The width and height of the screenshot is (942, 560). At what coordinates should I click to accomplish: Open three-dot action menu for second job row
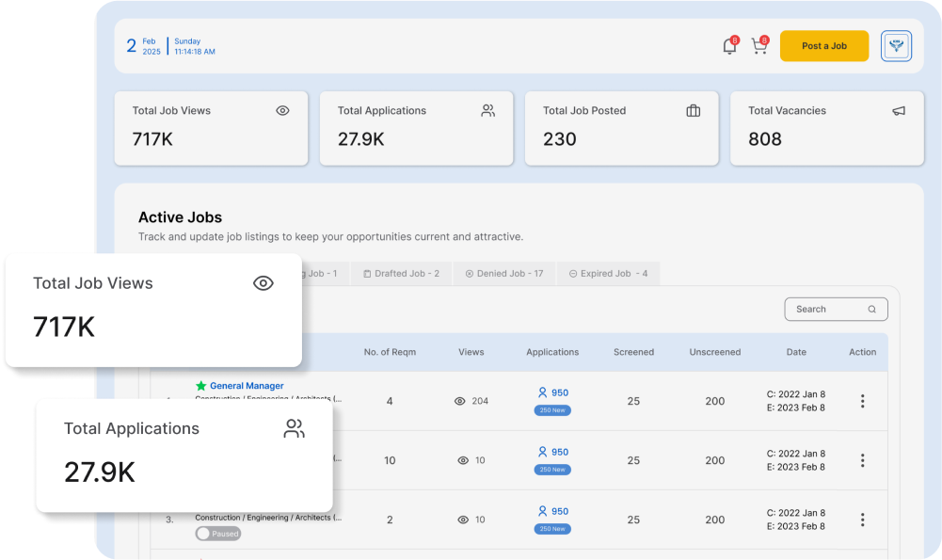coord(862,460)
